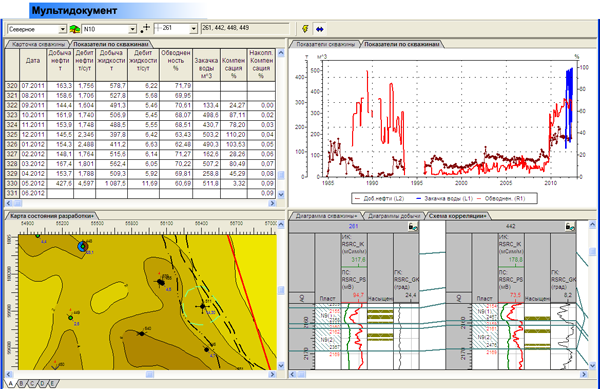Image resolution: width=600 pixels, height=389 pixels.
Task: Expand the N10 layer dropdown
Action: coord(132,29)
